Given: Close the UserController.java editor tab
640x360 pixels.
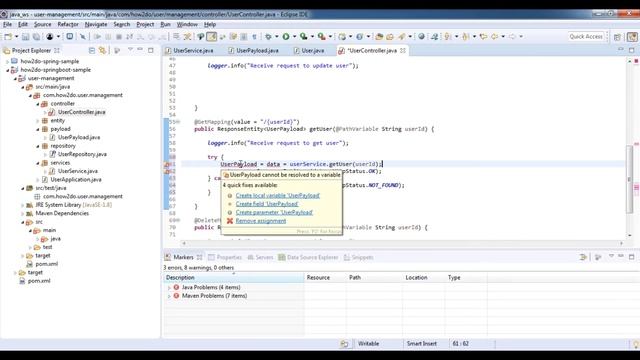Looking at the screenshot, I should pos(403,51).
